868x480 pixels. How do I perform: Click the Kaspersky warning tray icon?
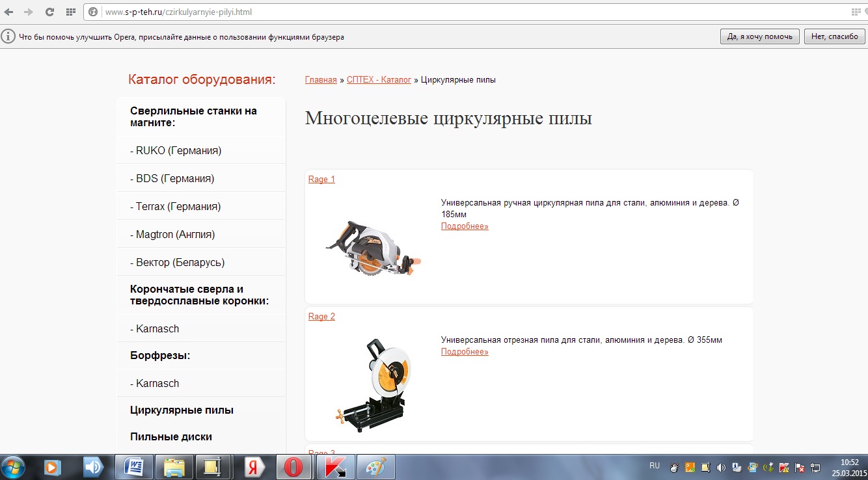[784, 467]
